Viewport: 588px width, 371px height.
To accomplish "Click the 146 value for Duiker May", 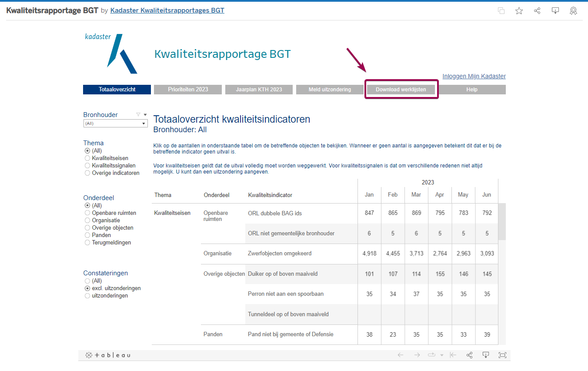I will [463, 274].
